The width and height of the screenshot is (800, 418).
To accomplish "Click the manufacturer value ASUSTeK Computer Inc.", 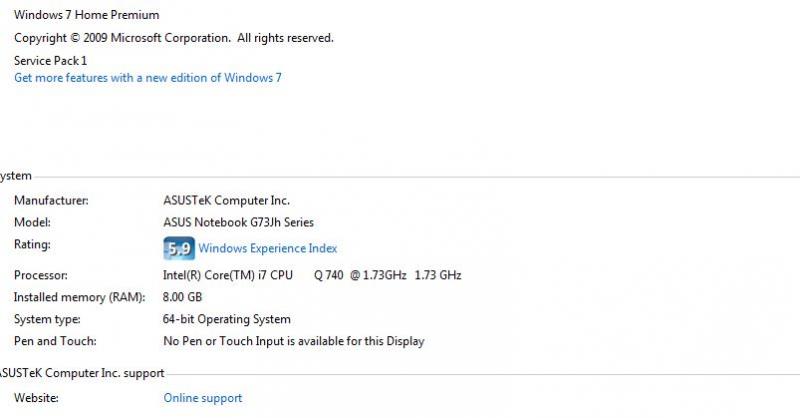I will click(x=226, y=200).
